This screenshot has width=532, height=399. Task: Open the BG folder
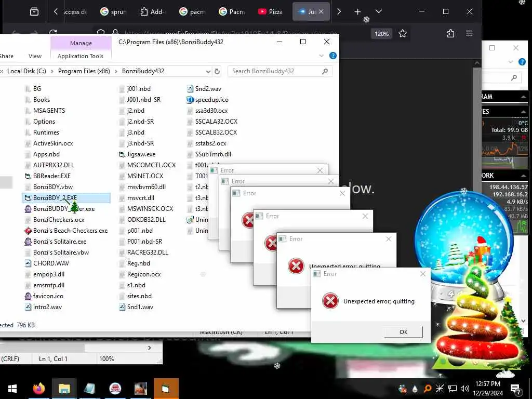33,89
